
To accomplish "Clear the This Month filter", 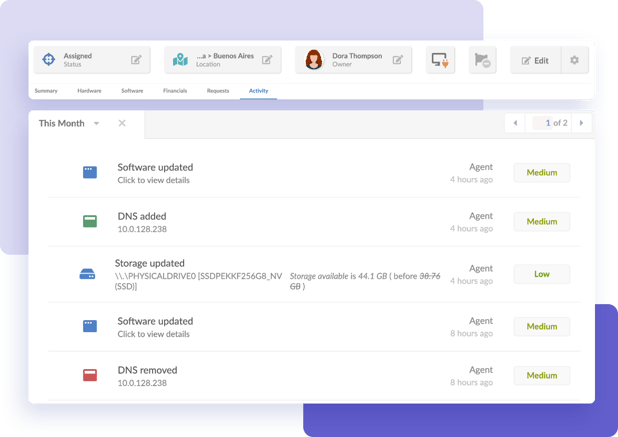I will 122,123.
